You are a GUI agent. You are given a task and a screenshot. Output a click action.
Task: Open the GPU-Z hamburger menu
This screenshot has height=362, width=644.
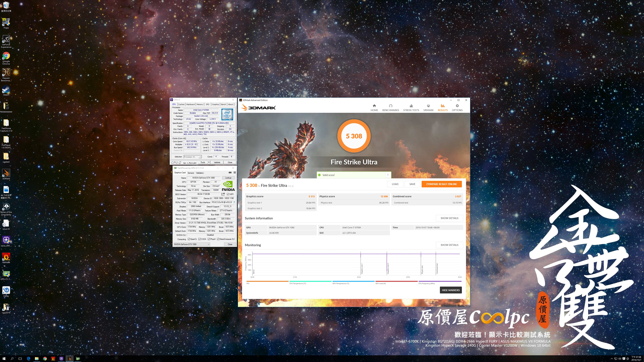pyautogui.click(x=234, y=173)
